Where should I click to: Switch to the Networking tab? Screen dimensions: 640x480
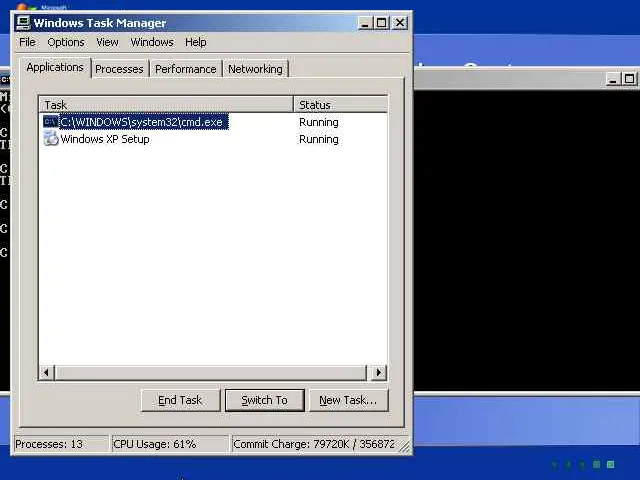(x=255, y=69)
